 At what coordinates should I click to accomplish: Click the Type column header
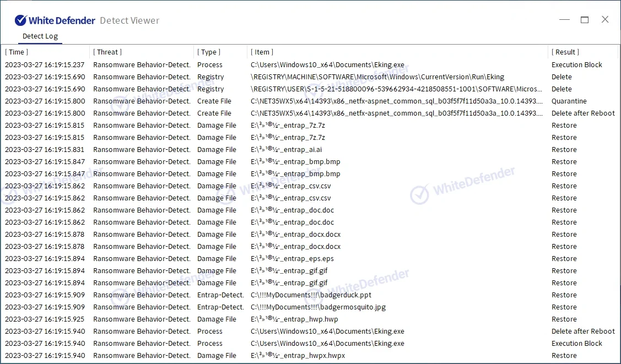[x=209, y=52]
